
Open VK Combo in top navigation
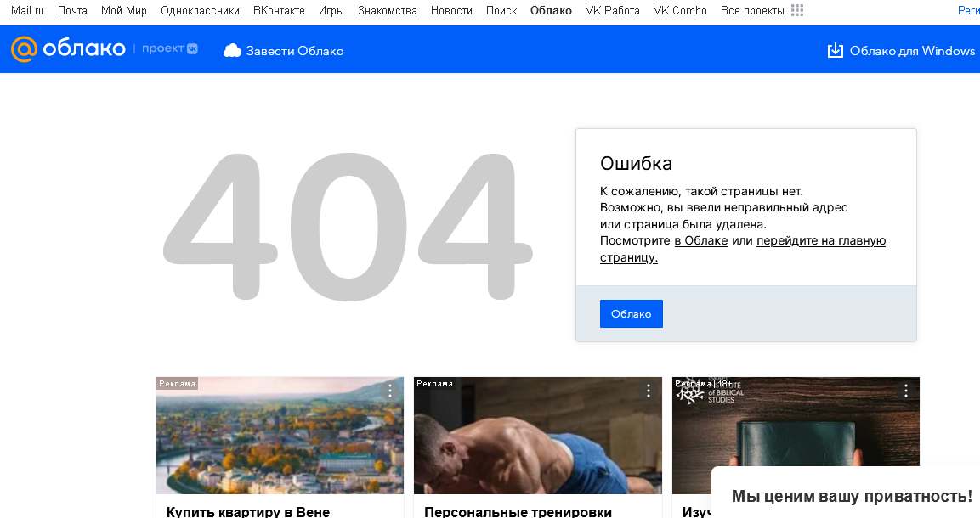[680, 10]
